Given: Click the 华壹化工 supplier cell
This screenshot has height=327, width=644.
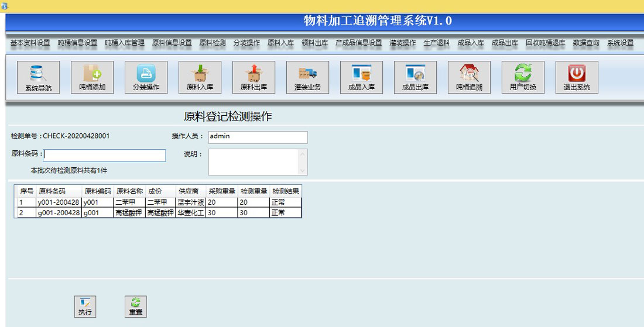Looking at the screenshot, I should 191,212.
